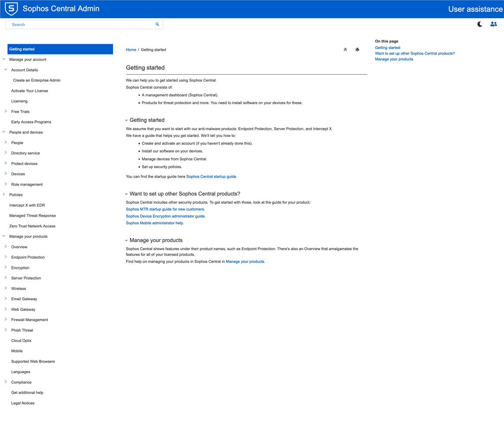The height and width of the screenshot is (424, 504).
Task: Expand the Encryption tree node
Action: point(6,267)
